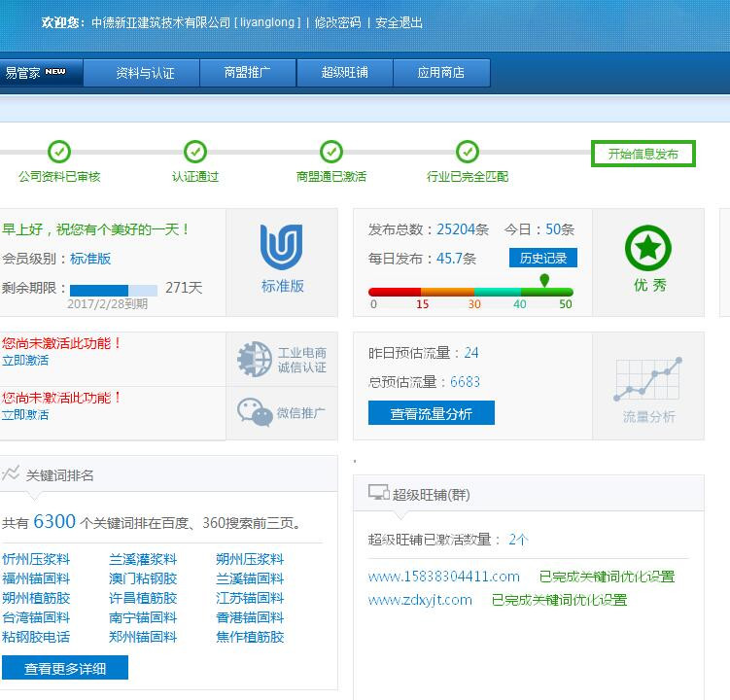The image size is (730, 700).
Task: Open the 资料与认证 navigation tab
Action: 144,73
